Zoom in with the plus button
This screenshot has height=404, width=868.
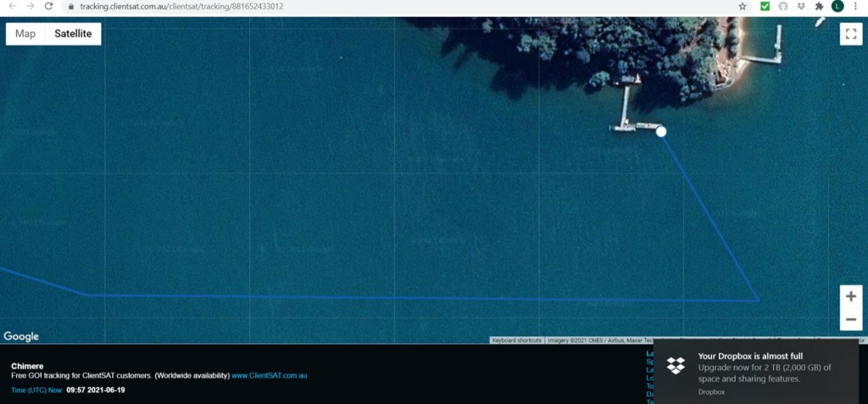point(851,297)
